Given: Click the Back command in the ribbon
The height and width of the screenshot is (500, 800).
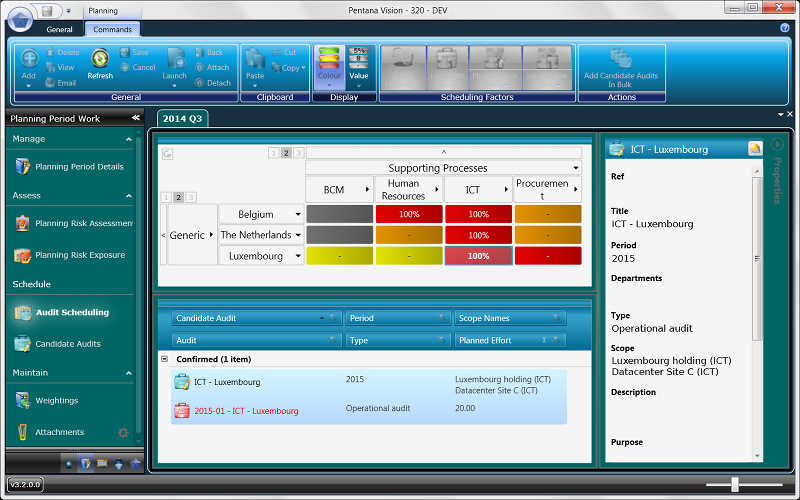Looking at the screenshot, I should pos(209,52).
